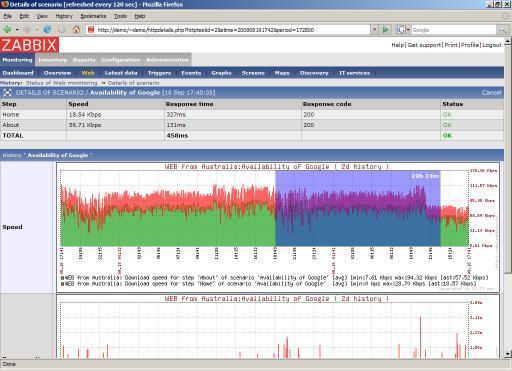Click the fullscreen icon beside Details of Scenario
The width and height of the screenshot is (512, 371).
[x=7, y=93]
